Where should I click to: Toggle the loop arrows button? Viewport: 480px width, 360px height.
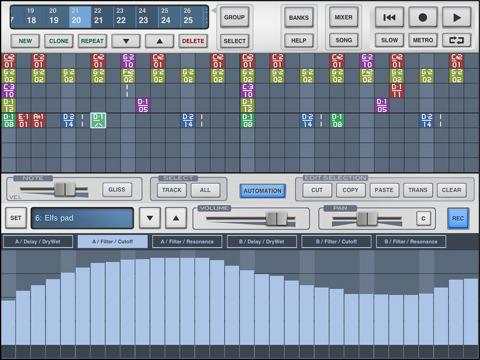click(x=457, y=40)
